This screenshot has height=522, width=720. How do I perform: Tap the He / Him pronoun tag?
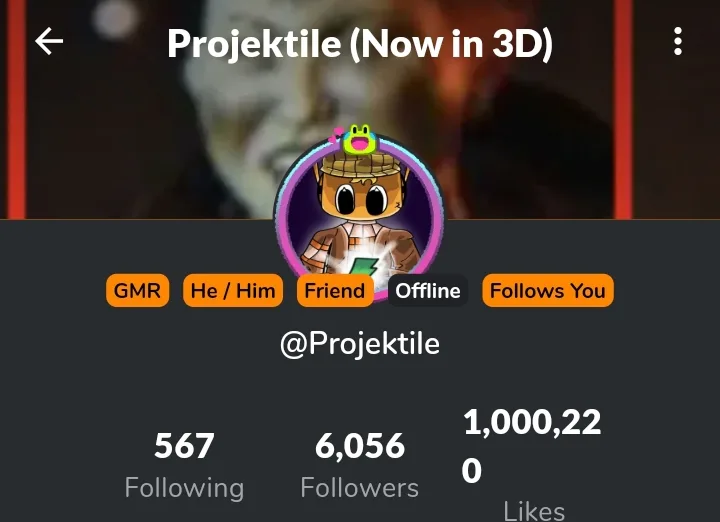[233, 291]
